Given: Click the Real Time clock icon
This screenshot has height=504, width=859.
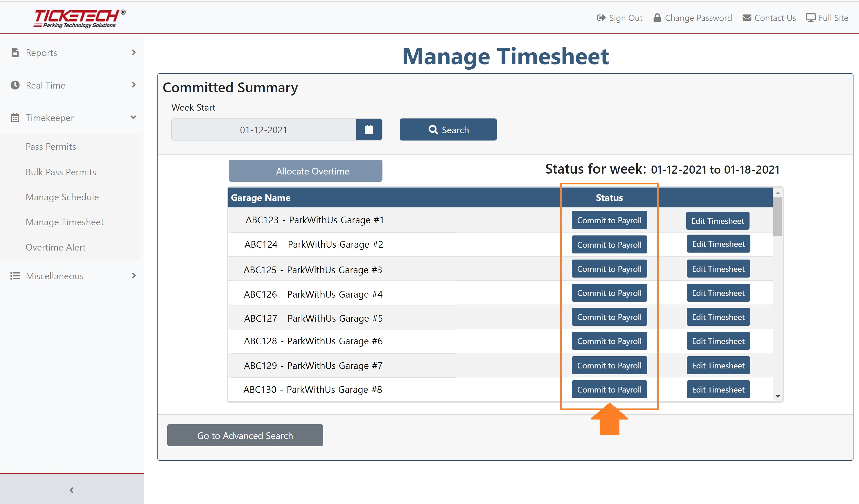Looking at the screenshot, I should (x=15, y=85).
